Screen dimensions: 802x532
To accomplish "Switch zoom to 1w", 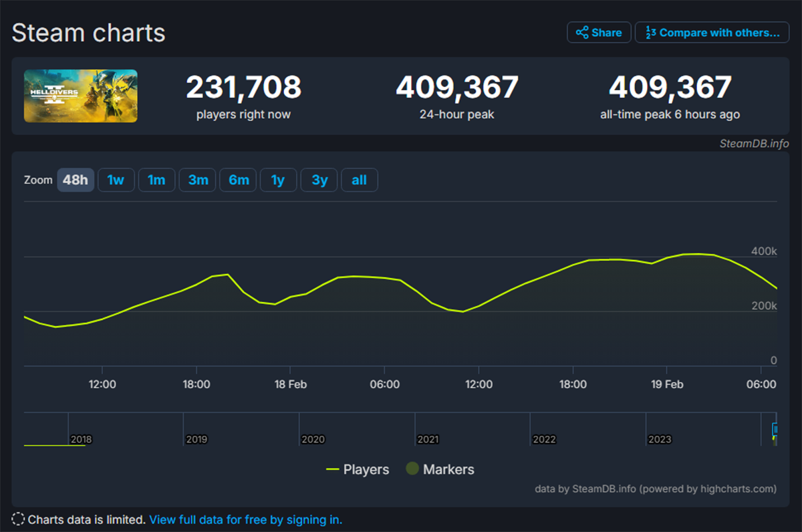I will pyautogui.click(x=116, y=180).
